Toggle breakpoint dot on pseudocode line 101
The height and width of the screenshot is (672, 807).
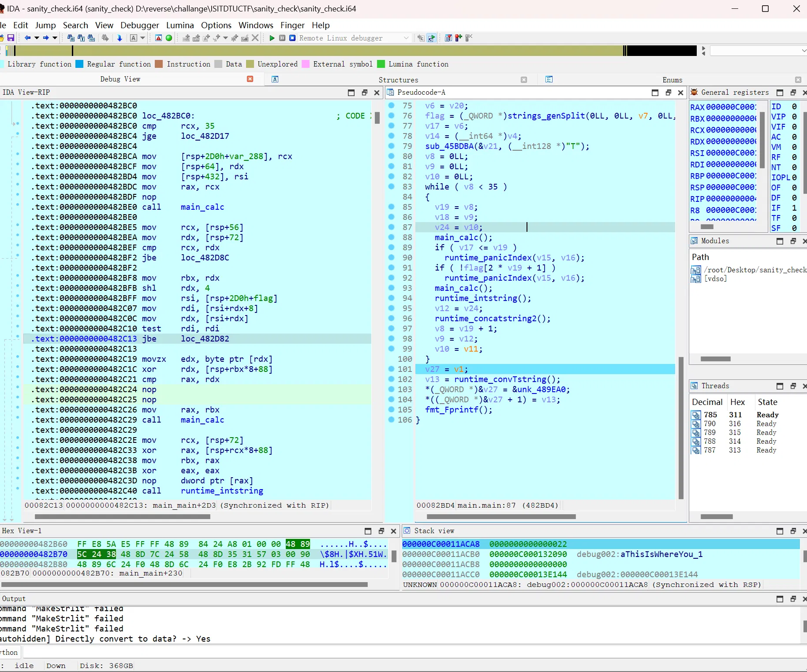coord(391,369)
